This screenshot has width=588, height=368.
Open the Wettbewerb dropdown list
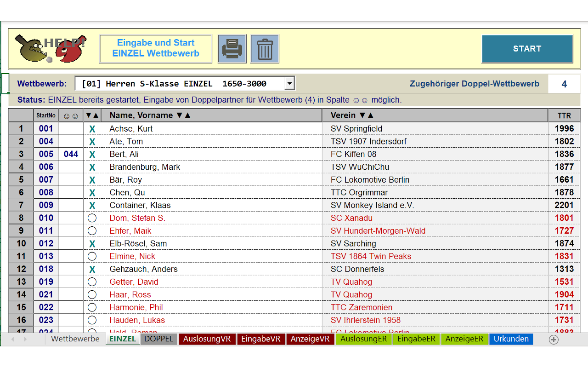pyautogui.click(x=289, y=84)
